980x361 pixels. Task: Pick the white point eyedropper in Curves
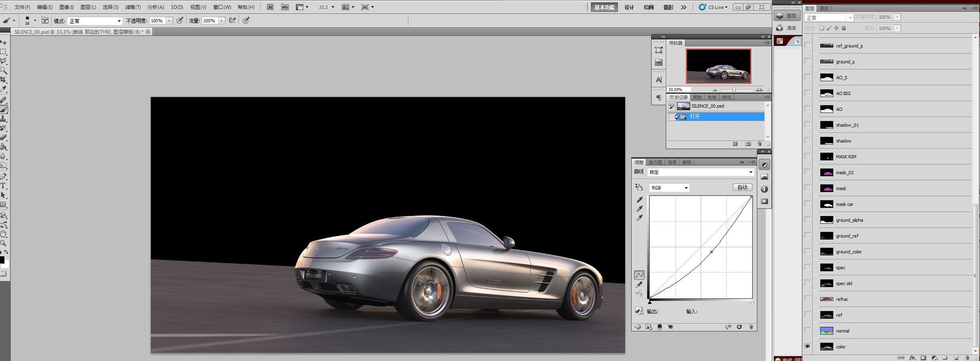click(x=640, y=217)
